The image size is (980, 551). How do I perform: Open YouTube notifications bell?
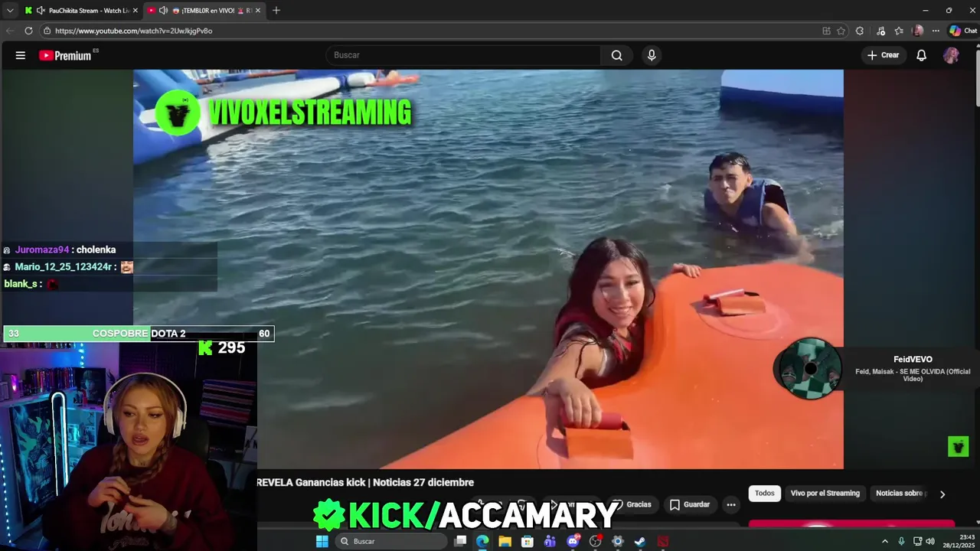(x=922, y=55)
